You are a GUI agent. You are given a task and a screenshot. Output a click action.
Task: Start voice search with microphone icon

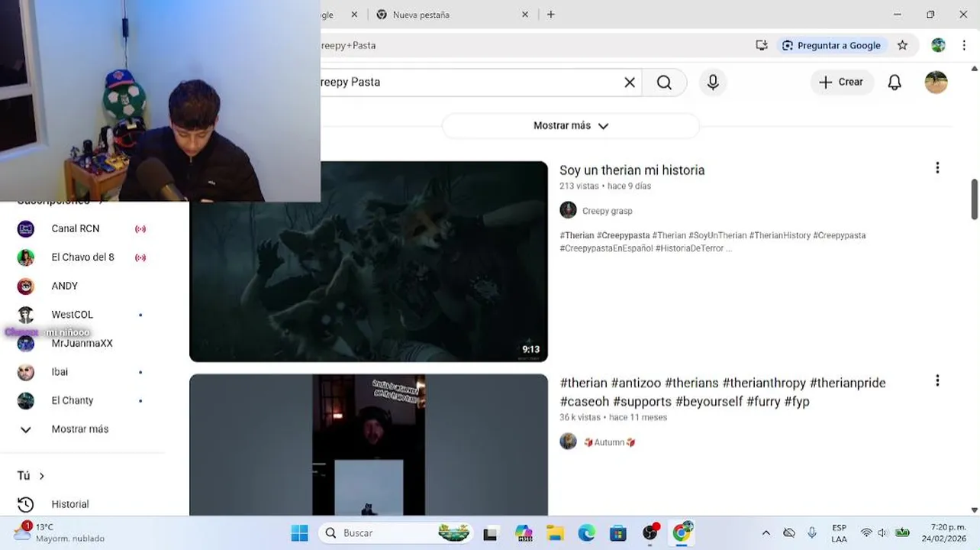(x=713, y=82)
